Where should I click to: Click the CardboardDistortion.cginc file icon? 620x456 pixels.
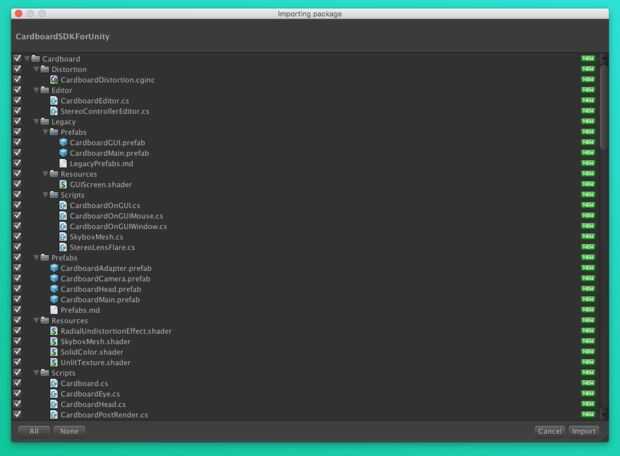point(54,79)
